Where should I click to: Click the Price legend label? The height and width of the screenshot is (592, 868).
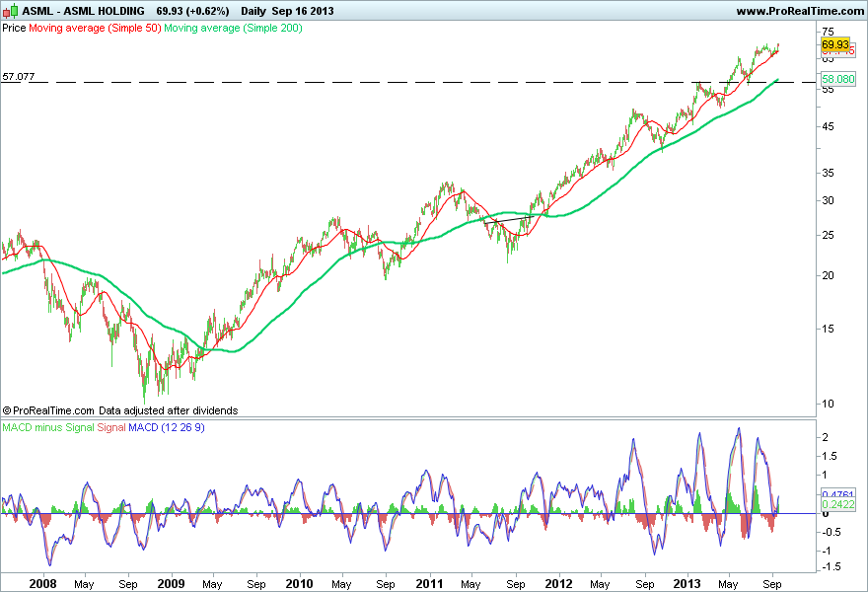pyautogui.click(x=14, y=28)
